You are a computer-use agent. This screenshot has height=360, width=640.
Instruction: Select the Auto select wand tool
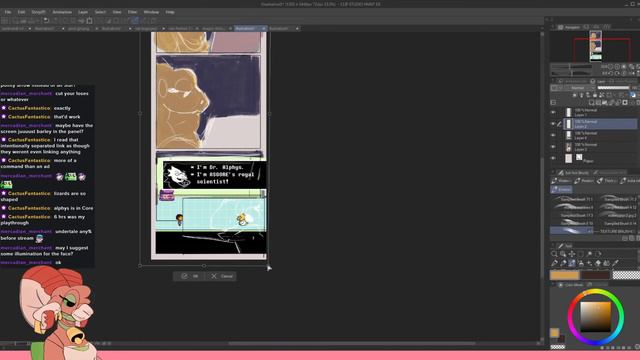point(590,253)
